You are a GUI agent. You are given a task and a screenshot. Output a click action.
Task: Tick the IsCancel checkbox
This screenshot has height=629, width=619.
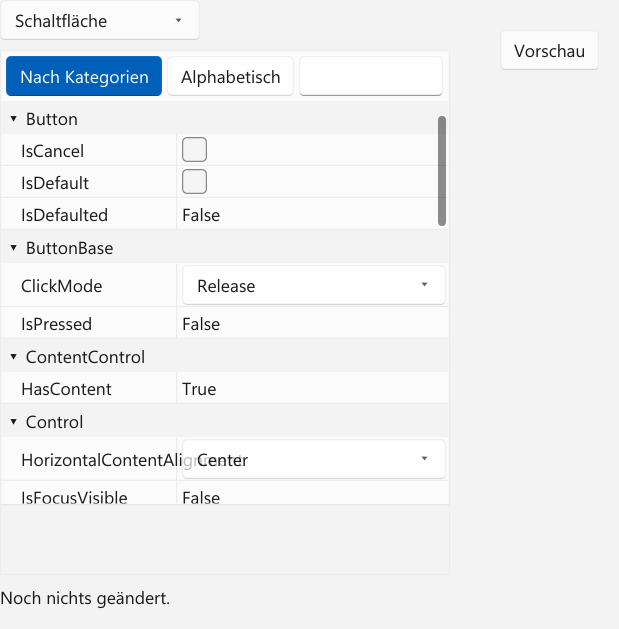click(195, 150)
